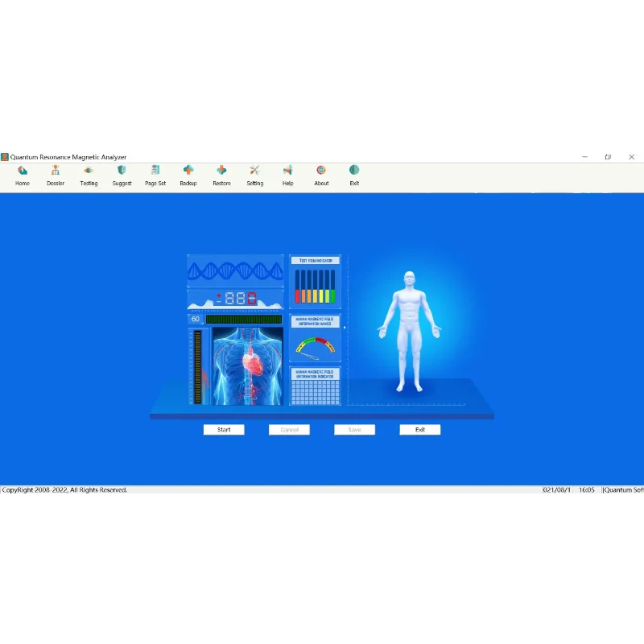The height and width of the screenshot is (644, 644).
Task: Close the analyzer window
Action: (x=632, y=157)
